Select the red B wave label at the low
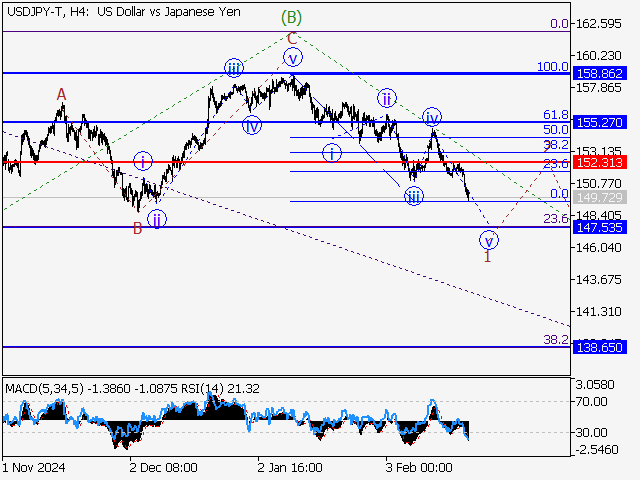The image size is (640, 480). (x=138, y=228)
